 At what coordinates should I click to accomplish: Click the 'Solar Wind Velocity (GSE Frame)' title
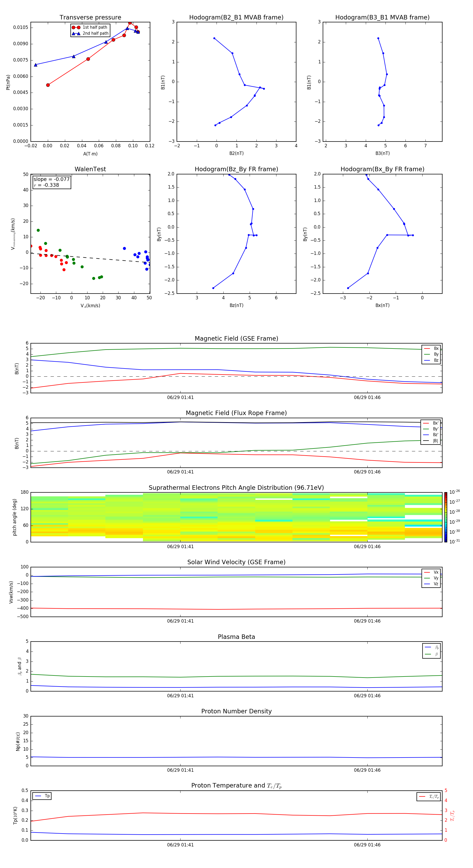pyautogui.click(x=236, y=562)
